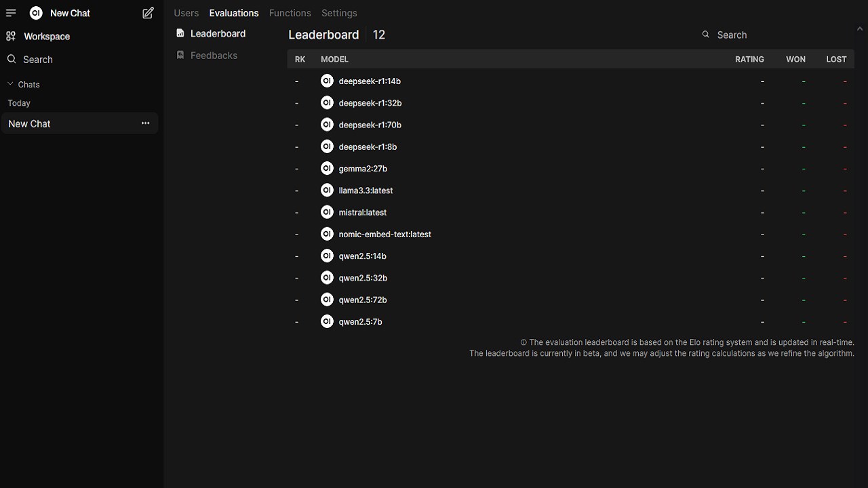Click the qwen2.5:14b model name
Viewport: 868px width, 488px height.
click(362, 256)
